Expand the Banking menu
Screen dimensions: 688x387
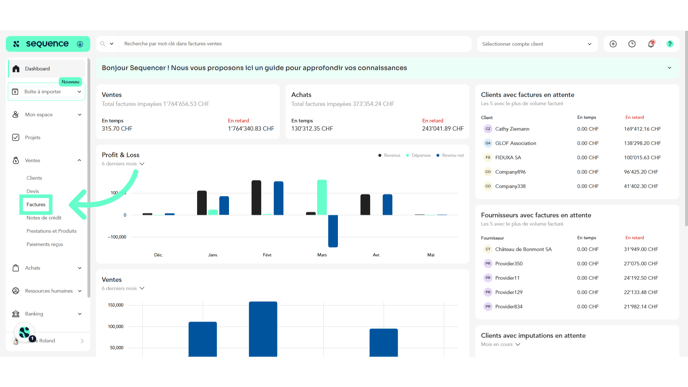point(79,314)
